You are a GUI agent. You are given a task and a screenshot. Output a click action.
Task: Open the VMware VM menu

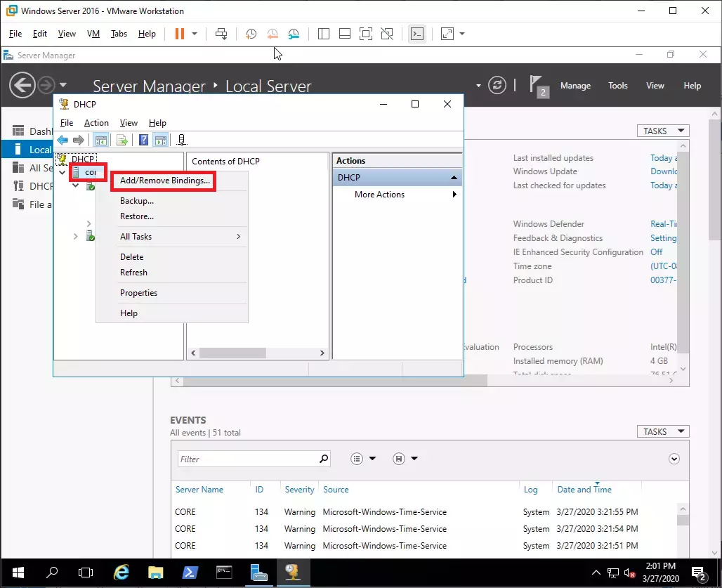pyautogui.click(x=93, y=34)
